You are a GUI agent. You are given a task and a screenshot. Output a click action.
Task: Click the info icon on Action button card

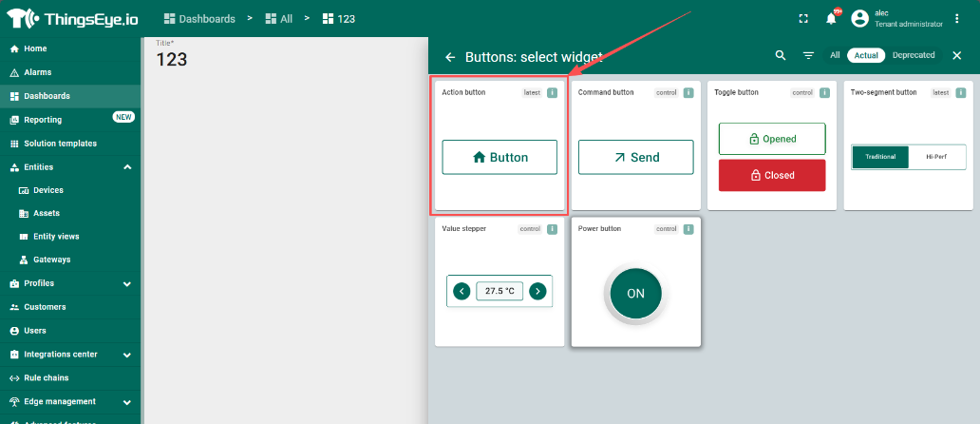[x=552, y=93]
